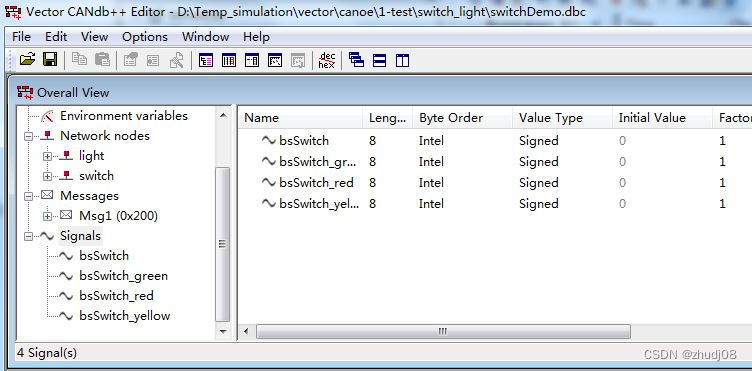
Task: Click the red-striped column view toolbar icon
Action: (x=229, y=60)
